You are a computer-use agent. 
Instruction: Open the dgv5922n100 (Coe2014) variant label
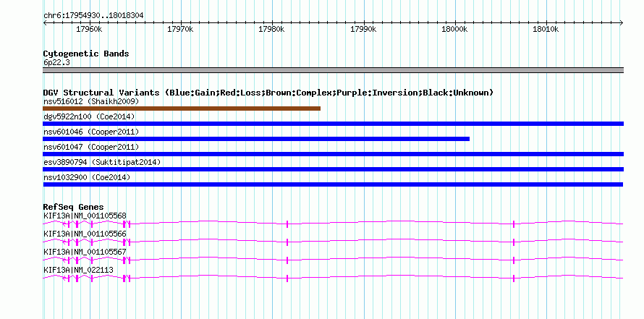(89, 116)
